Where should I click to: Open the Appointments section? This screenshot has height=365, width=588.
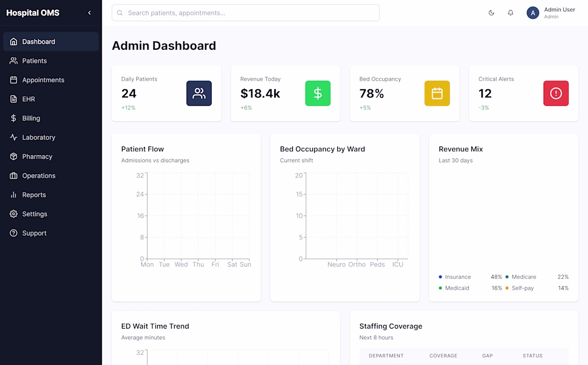(51, 80)
